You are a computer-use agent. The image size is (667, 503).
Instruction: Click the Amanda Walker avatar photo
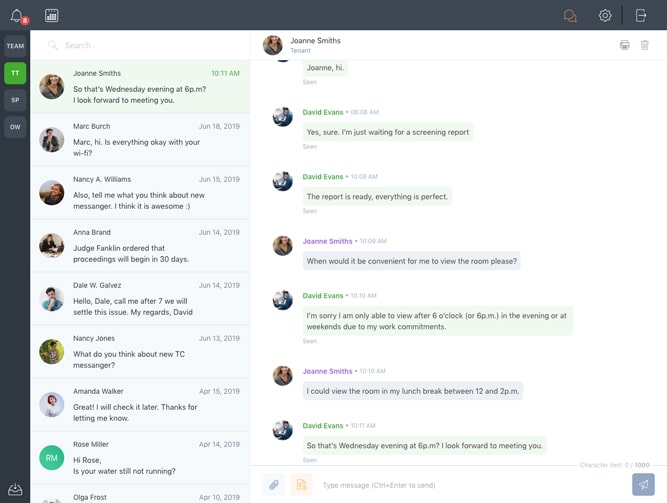(51, 405)
